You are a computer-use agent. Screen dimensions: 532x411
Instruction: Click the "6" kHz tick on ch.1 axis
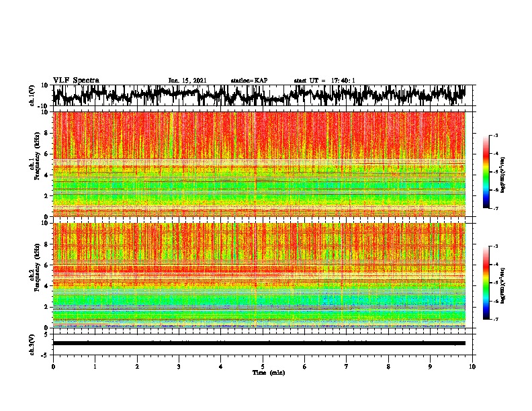coord(47,154)
